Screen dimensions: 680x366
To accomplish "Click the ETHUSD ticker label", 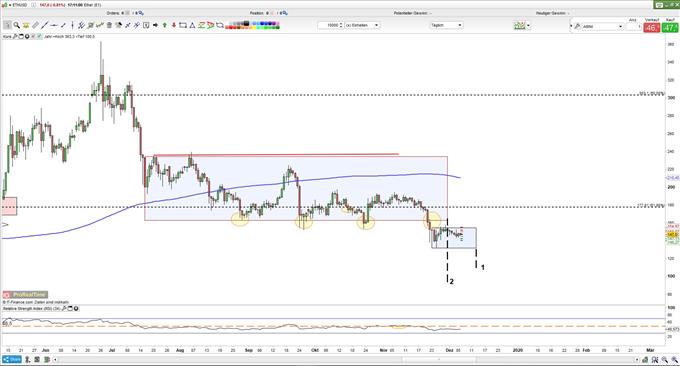I will 20,5.
